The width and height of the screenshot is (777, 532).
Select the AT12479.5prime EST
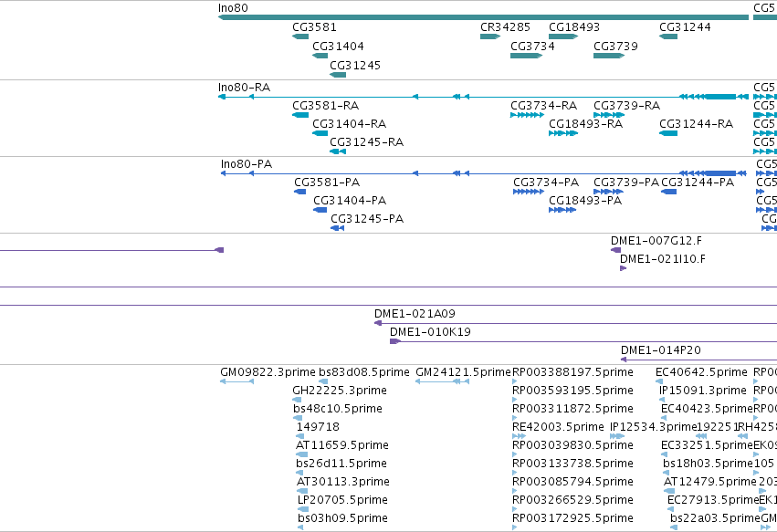click(x=669, y=491)
